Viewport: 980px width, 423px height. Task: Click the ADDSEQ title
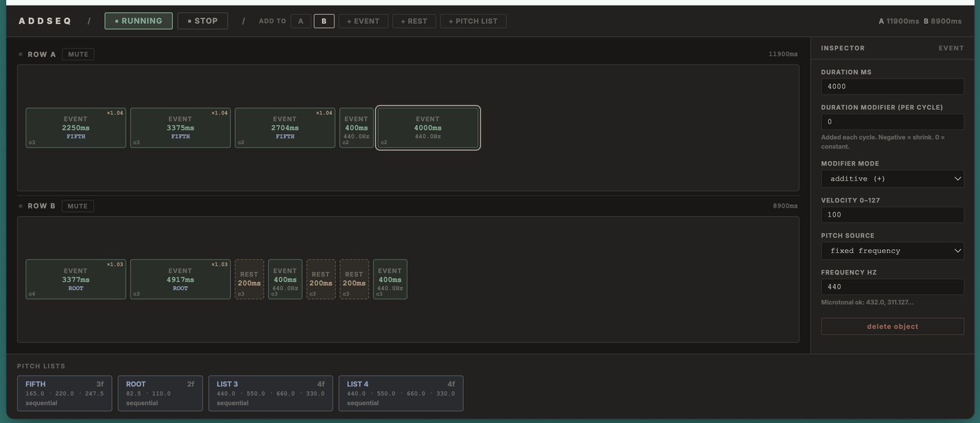tap(45, 21)
